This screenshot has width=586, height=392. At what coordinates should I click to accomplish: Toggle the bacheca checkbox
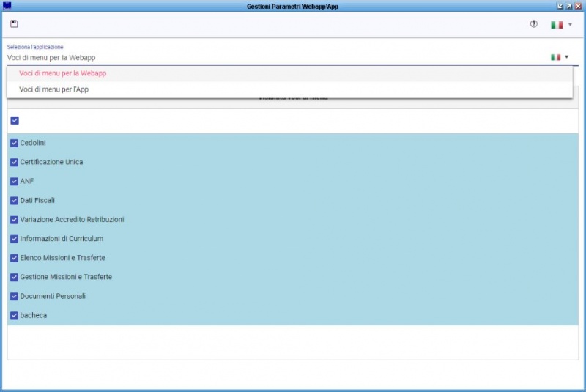click(14, 315)
